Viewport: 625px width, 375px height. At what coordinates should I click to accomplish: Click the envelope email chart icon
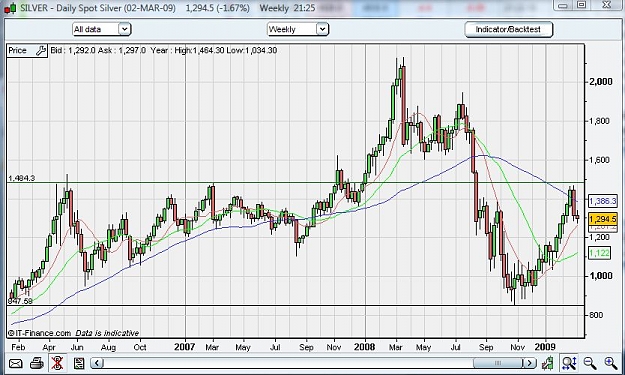coord(16,363)
